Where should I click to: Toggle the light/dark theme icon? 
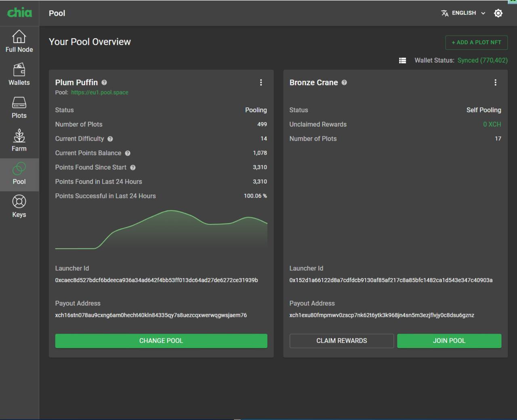click(498, 13)
